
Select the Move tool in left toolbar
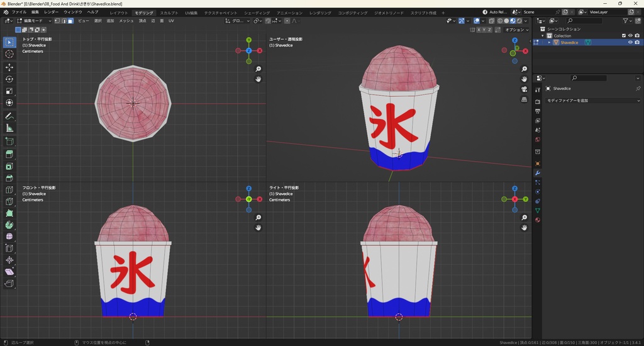[x=9, y=67]
